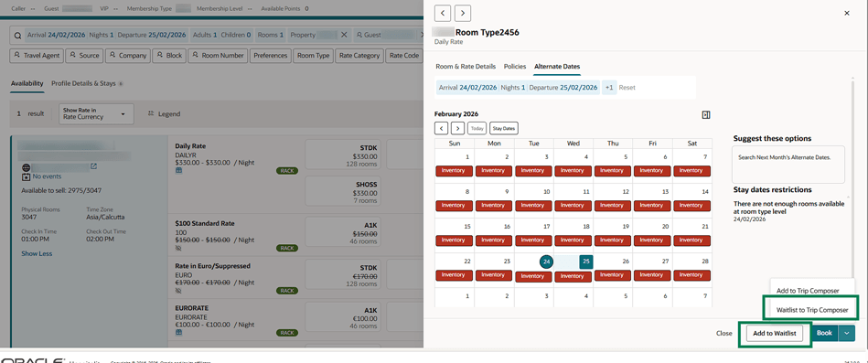Image resolution: width=868 pixels, height=363 pixels.
Task: Go to previous room type in panel header
Action: tap(443, 13)
